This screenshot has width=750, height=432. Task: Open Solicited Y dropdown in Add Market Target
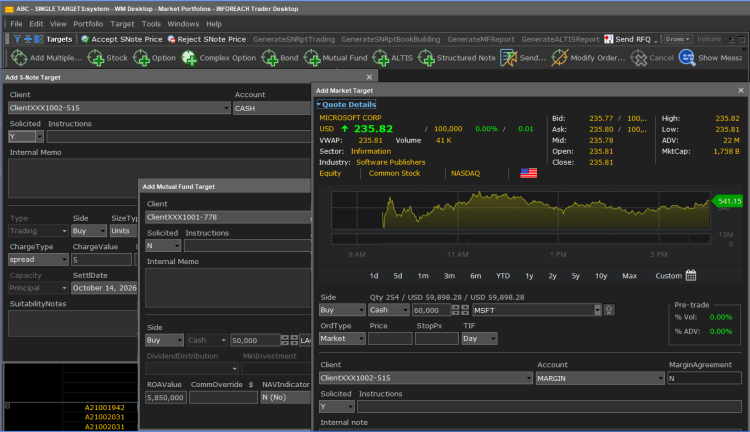point(351,407)
